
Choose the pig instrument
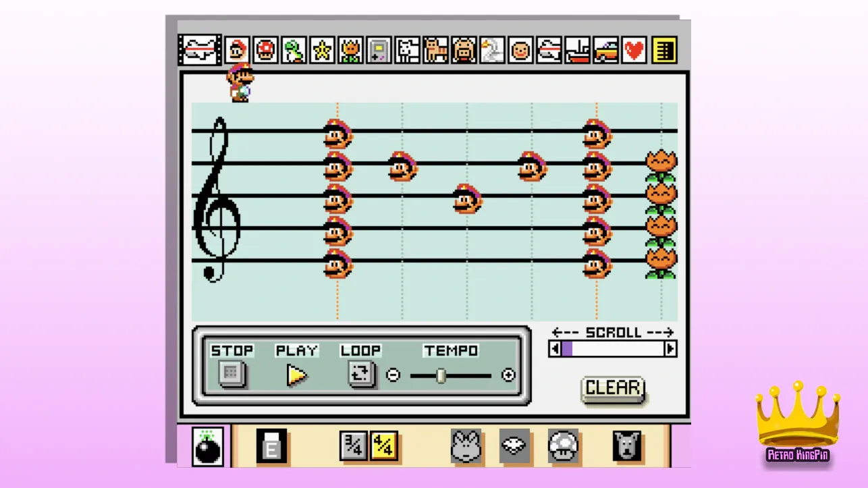tap(464, 51)
